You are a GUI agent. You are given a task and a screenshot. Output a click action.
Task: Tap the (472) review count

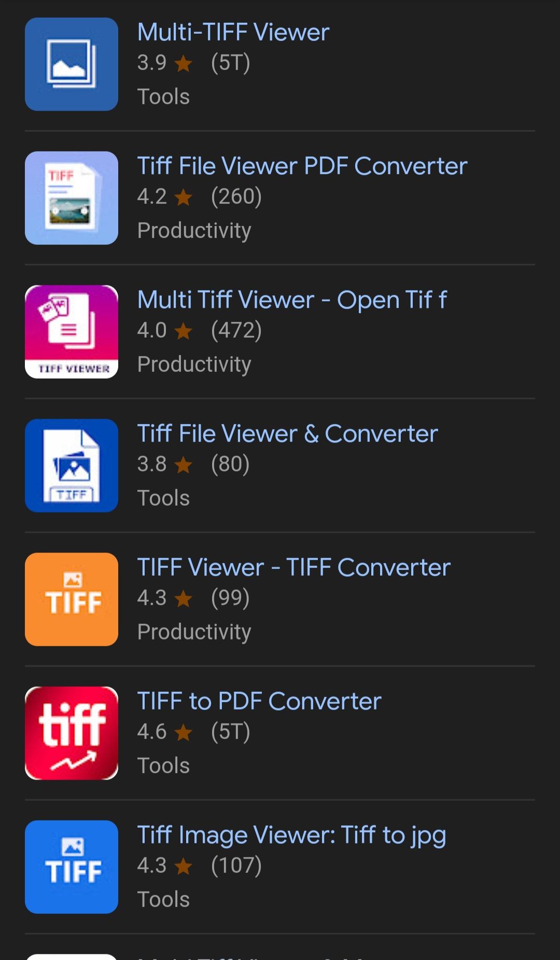click(236, 330)
